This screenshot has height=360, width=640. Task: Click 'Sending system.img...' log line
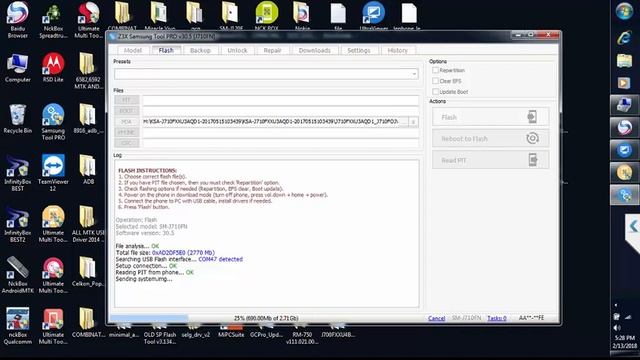click(144, 279)
